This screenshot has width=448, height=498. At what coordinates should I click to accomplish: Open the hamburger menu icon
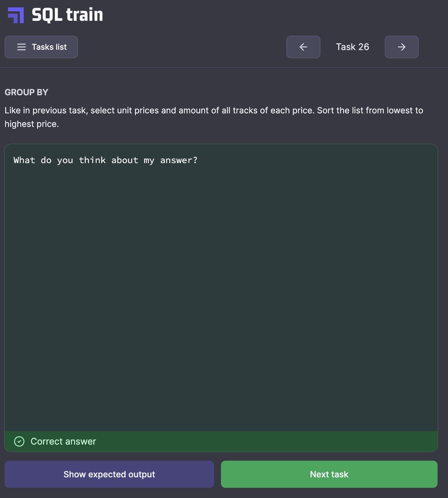tap(21, 47)
